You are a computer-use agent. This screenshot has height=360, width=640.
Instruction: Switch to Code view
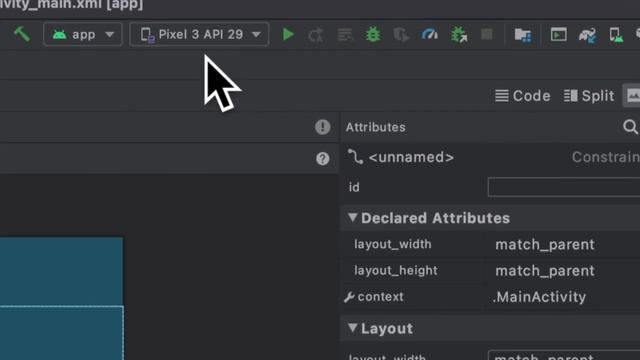(523, 96)
